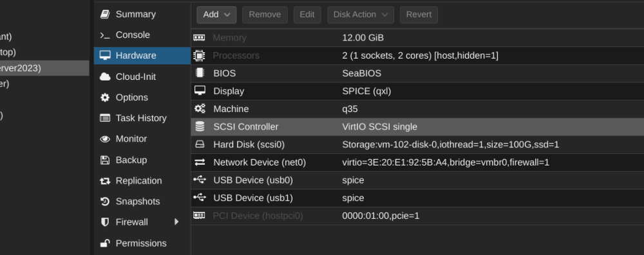Switch to the Options tab
The width and height of the screenshot is (644, 255).
(x=142, y=97)
